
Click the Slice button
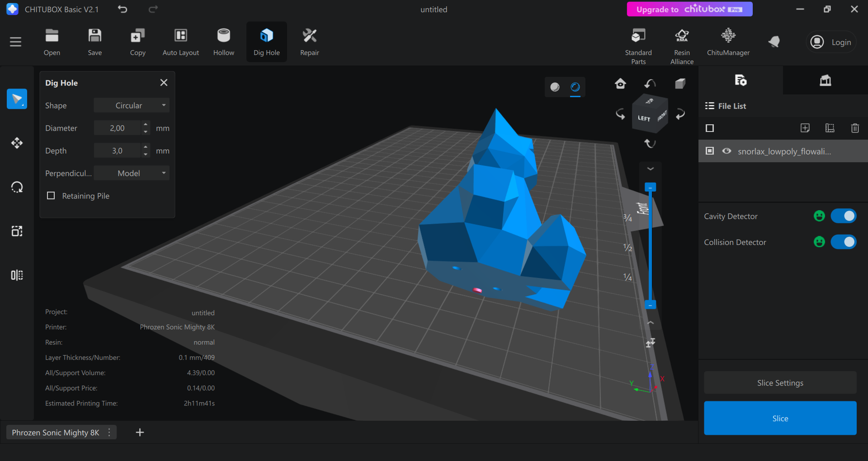780,418
